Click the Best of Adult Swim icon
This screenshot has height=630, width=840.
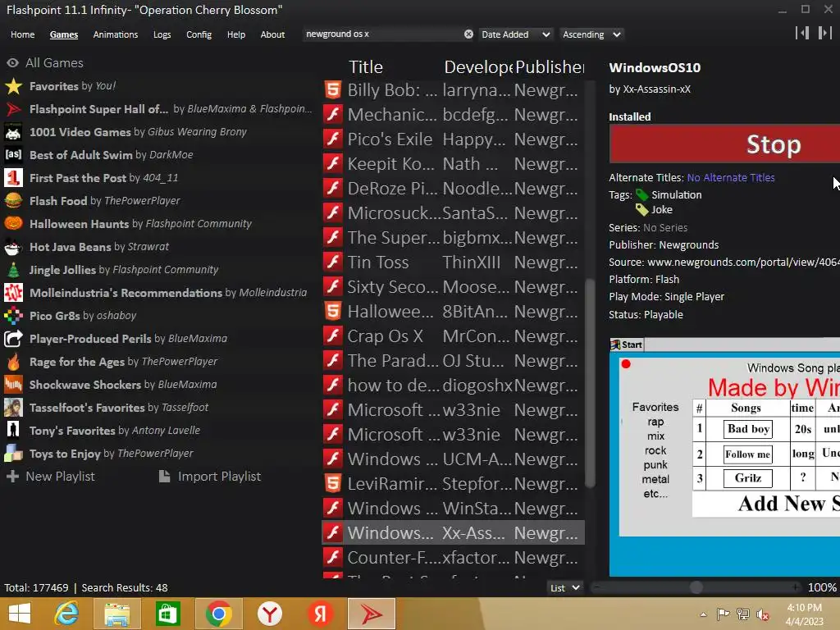click(x=13, y=155)
